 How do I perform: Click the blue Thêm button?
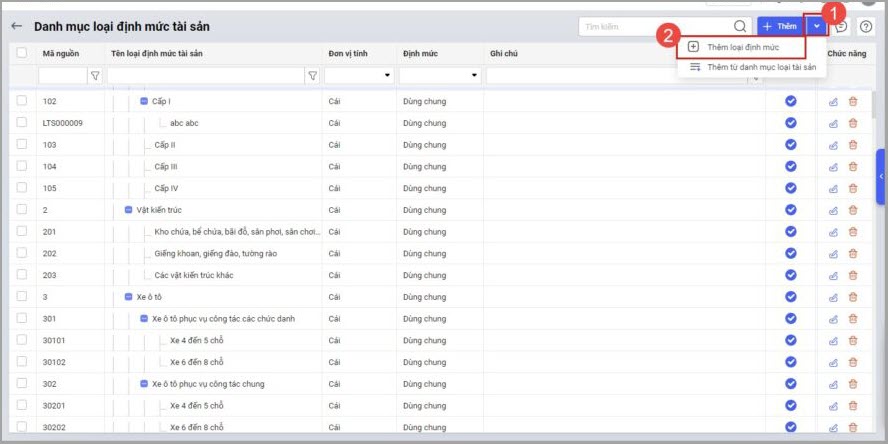[x=780, y=26]
